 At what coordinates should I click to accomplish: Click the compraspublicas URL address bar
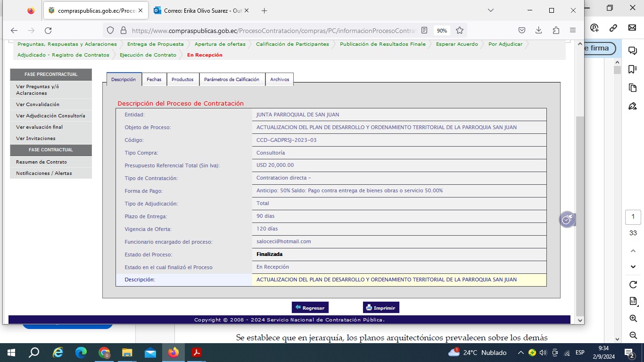[273, 31]
